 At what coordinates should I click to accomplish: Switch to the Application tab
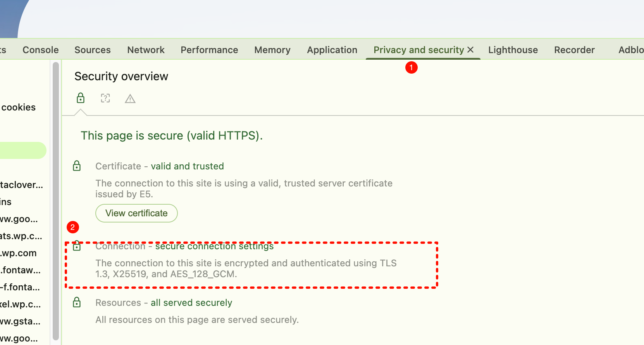pyautogui.click(x=332, y=50)
